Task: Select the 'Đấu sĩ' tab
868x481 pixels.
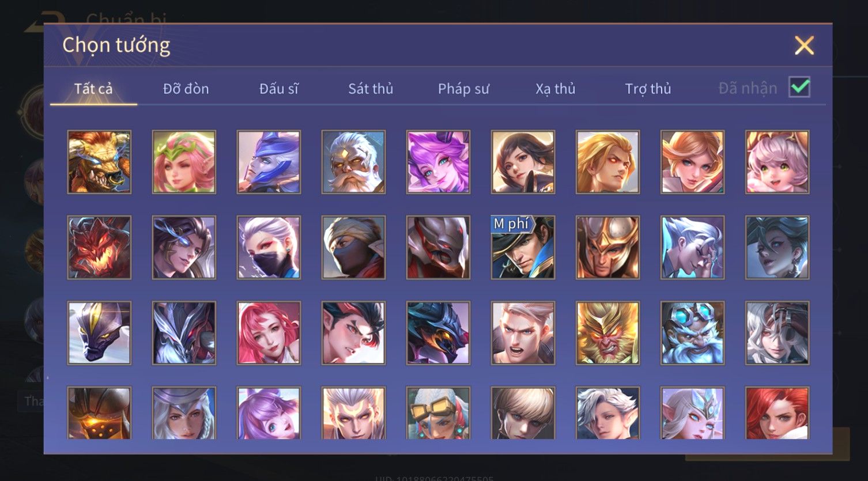Action: point(278,89)
